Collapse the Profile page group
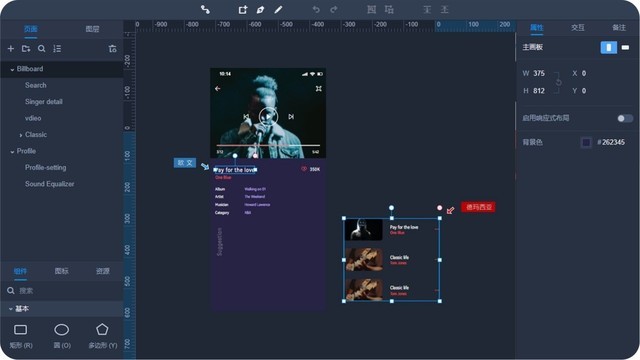The height and width of the screenshot is (360, 640). click(12, 151)
